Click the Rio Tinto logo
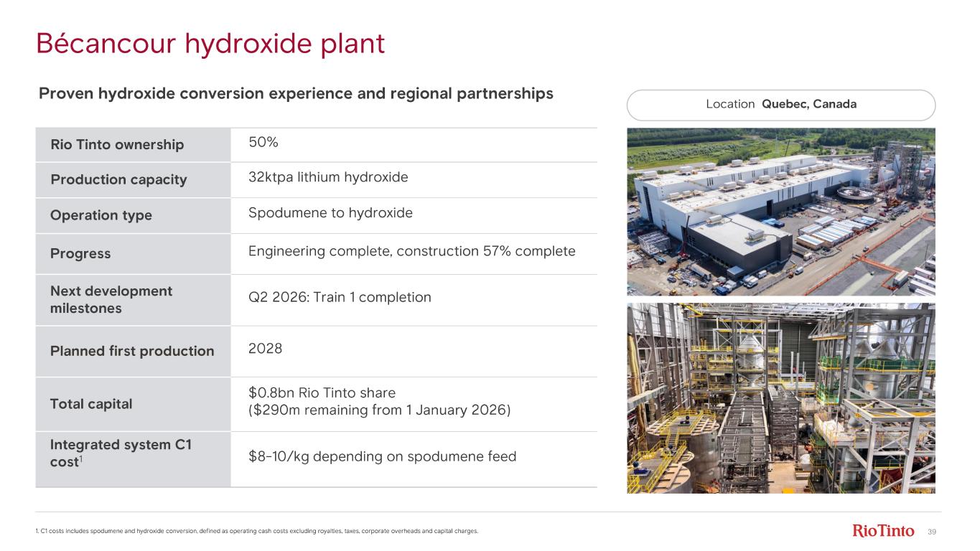Viewport: 980px width, 551px height. 883,531
